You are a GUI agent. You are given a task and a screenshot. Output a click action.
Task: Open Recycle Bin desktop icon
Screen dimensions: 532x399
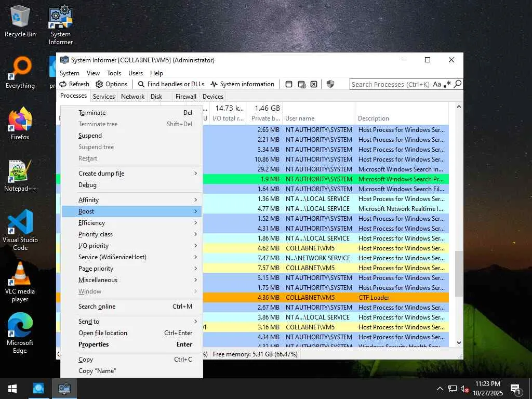coord(20,22)
